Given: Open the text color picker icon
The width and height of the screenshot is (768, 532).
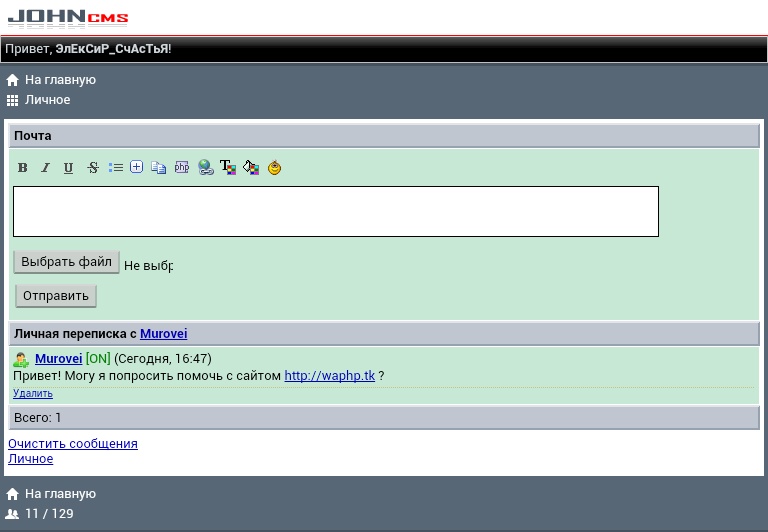Looking at the screenshot, I should point(228,167).
